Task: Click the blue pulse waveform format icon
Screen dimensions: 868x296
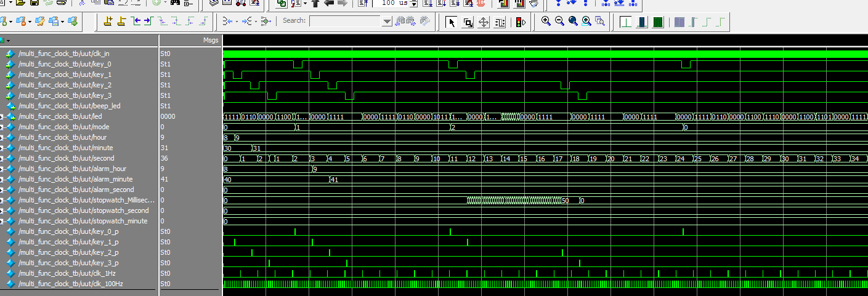Action: (x=642, y=22)
